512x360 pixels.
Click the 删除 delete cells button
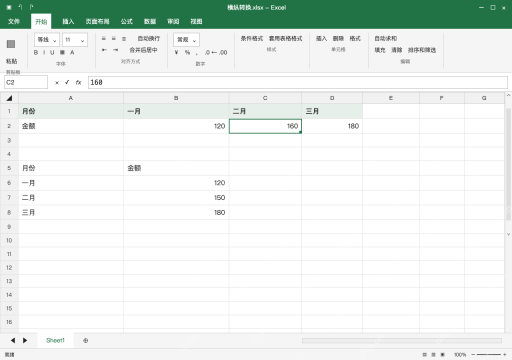point(338,39)
